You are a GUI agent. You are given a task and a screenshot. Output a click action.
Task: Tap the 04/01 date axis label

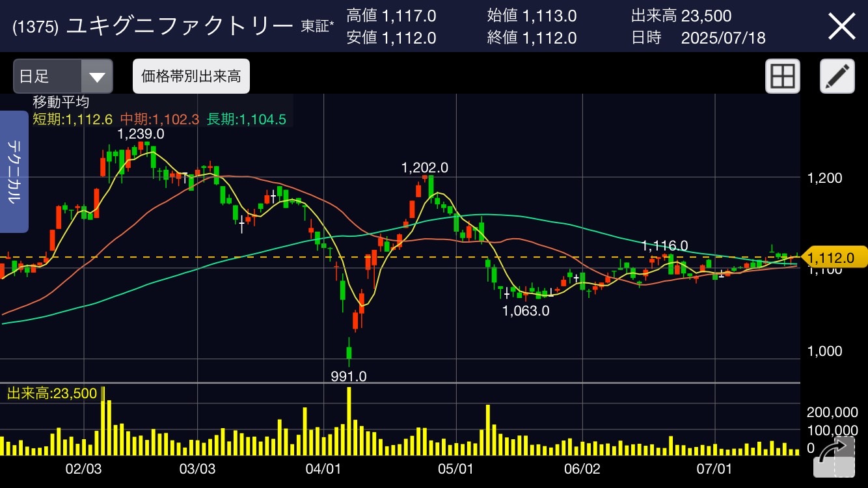tap(323, 468)
